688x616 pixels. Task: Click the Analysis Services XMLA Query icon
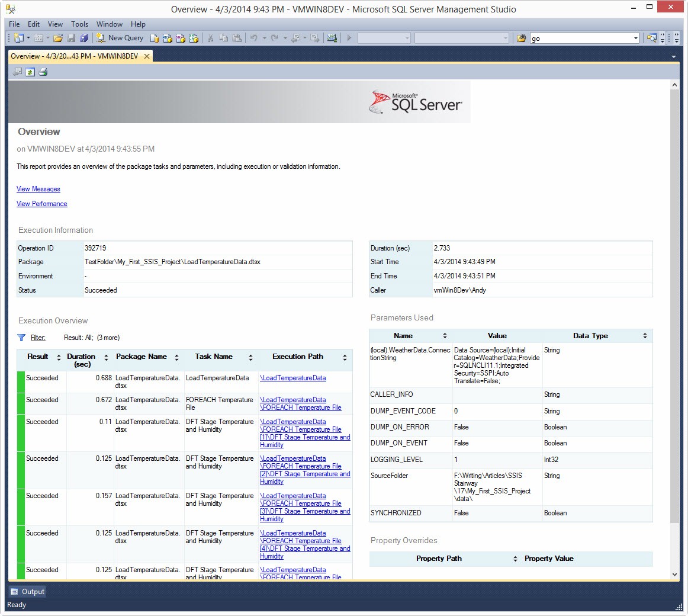click(194, 38)
